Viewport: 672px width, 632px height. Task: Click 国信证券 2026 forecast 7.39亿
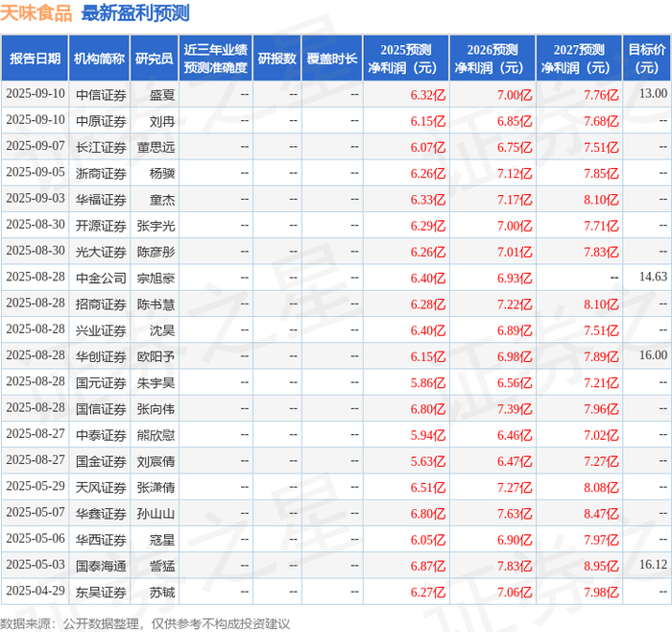pyautogui.click(x=515, y=409)
